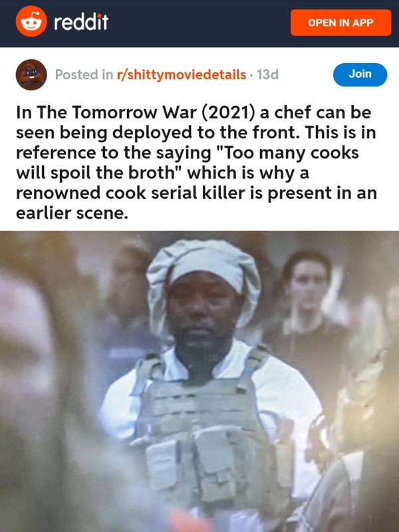Click the man standing behind the chef
The width and height of the screenshot is (399, 532).
(x=307, y=305)
